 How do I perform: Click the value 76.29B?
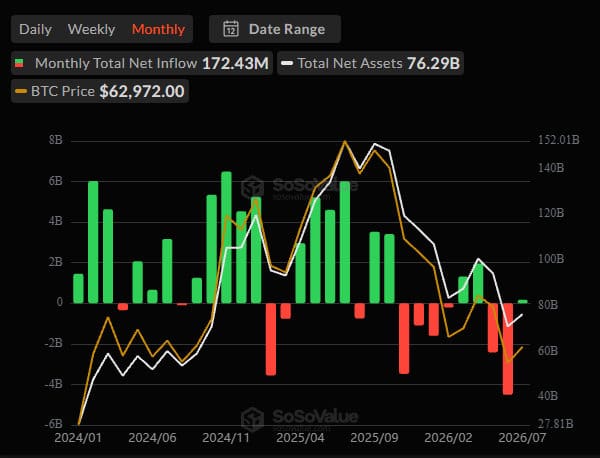point(433,64)
